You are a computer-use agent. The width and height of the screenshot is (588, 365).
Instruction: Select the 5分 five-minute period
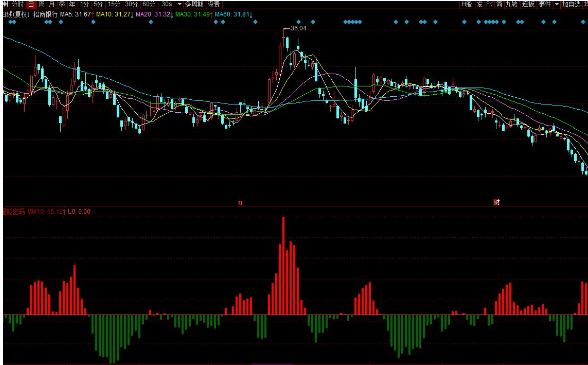(98, 5)
